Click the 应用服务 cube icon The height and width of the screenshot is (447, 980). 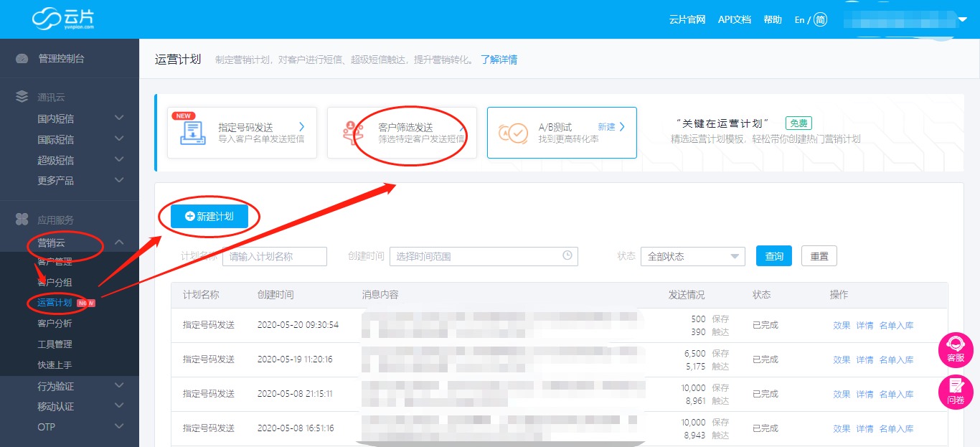tap(22, 220)
